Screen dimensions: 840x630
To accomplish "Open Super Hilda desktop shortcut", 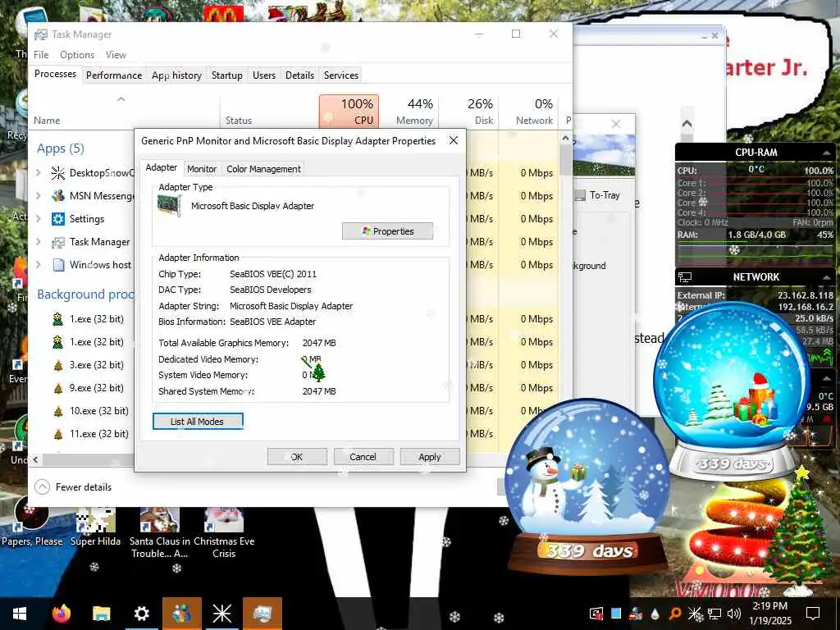I will click(x=96, y=527).
